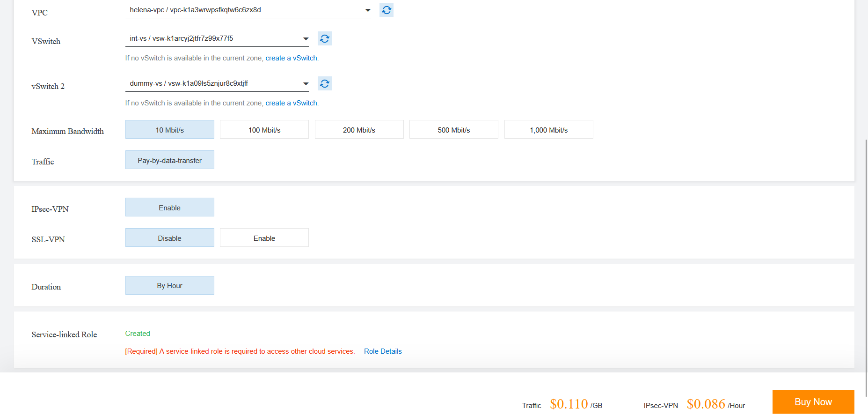Image resolution: width=868 pixels, height=416 pixels.
Task: Select 100 Mbit/s maximum bandwidth
Action: (264, 130)
